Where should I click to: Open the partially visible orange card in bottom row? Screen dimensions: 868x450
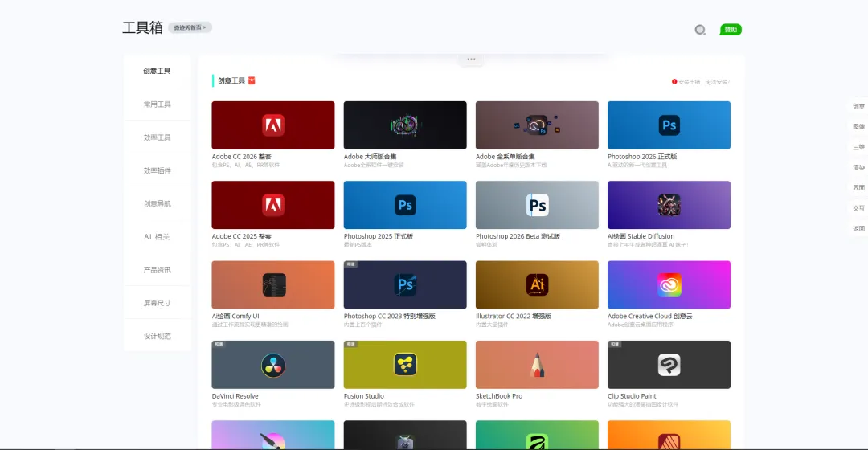[669, 435]
